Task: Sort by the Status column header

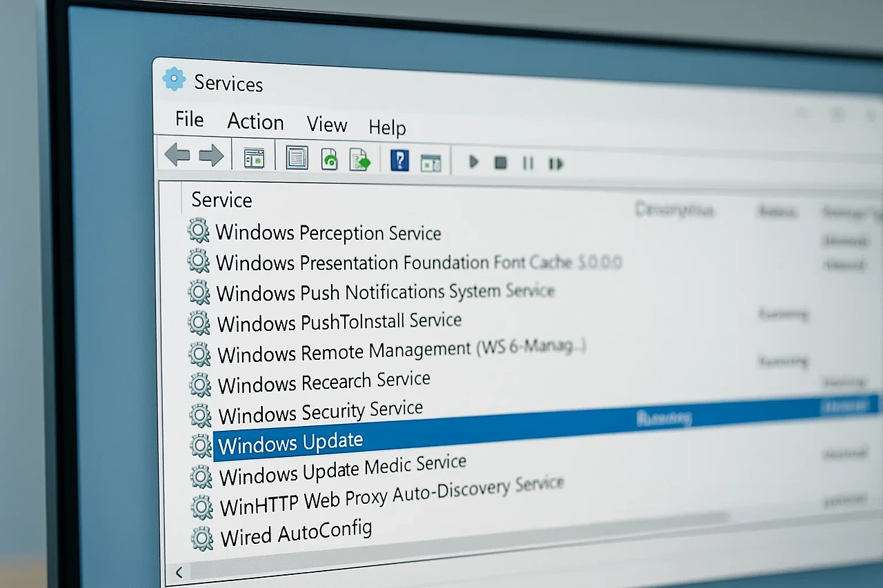Action: 777,212
